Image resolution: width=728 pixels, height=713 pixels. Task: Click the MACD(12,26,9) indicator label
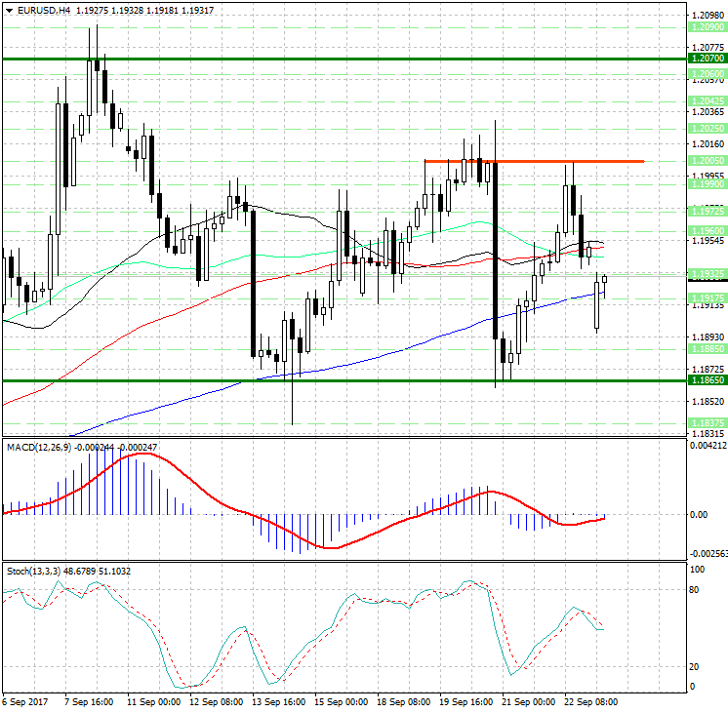(x=39, y=448)
